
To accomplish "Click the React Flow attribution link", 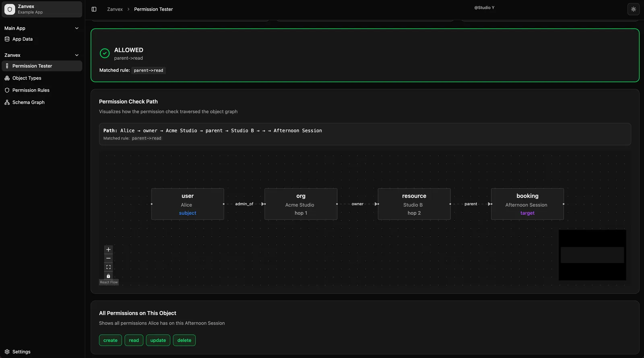I will 109,282.
